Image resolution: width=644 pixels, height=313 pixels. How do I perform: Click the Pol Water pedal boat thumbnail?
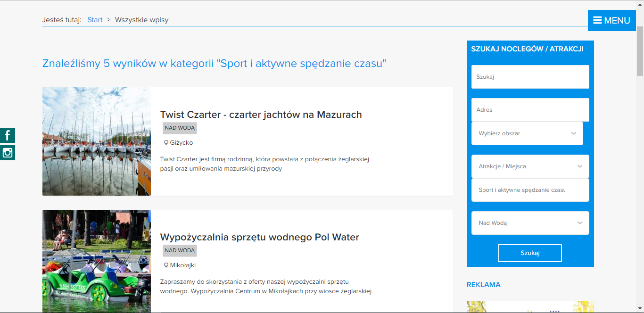click(97, 261)
